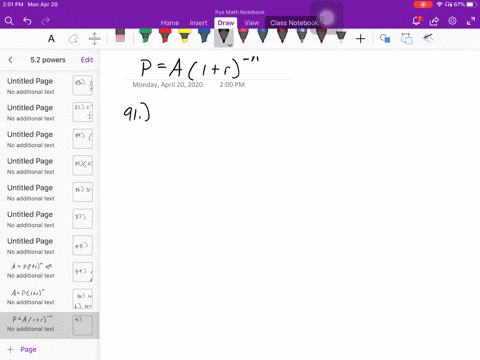480x360 pixels.
Task: Add a new pen with the plus icon
Action: coord(360,39)
